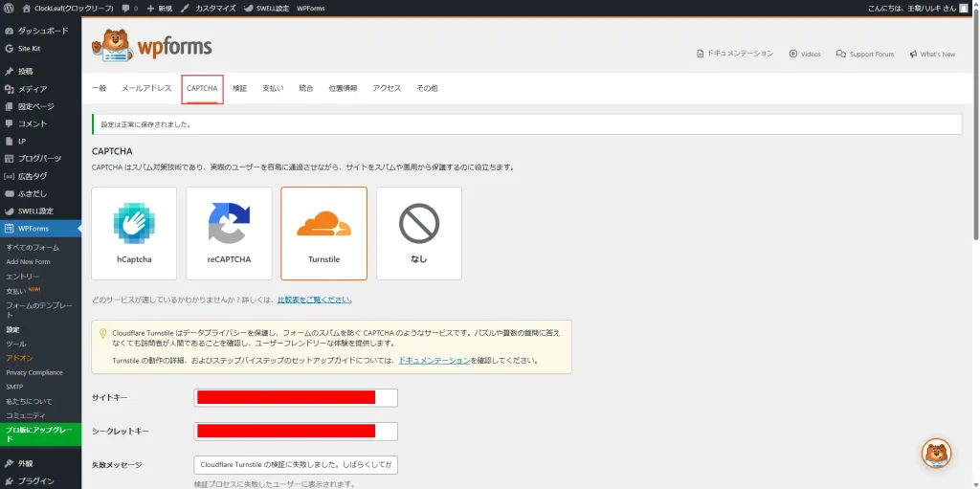
Task: Select the hCaptcha option card
Action: click(134, 233)
